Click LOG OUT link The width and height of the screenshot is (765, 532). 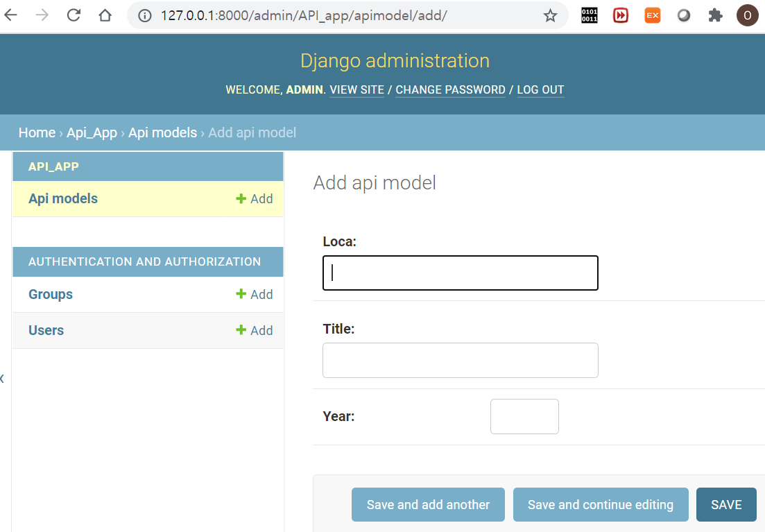click(x=540, y=89)
